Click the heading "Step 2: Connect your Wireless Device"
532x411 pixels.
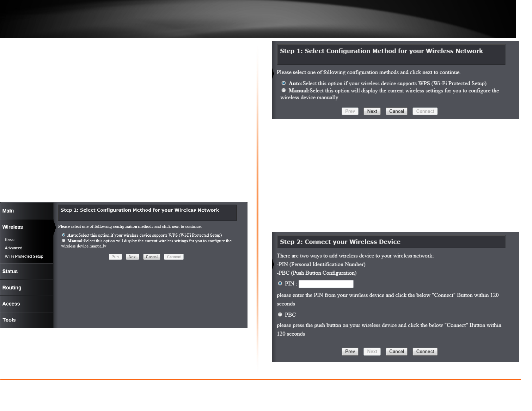(x=340, y=242)
